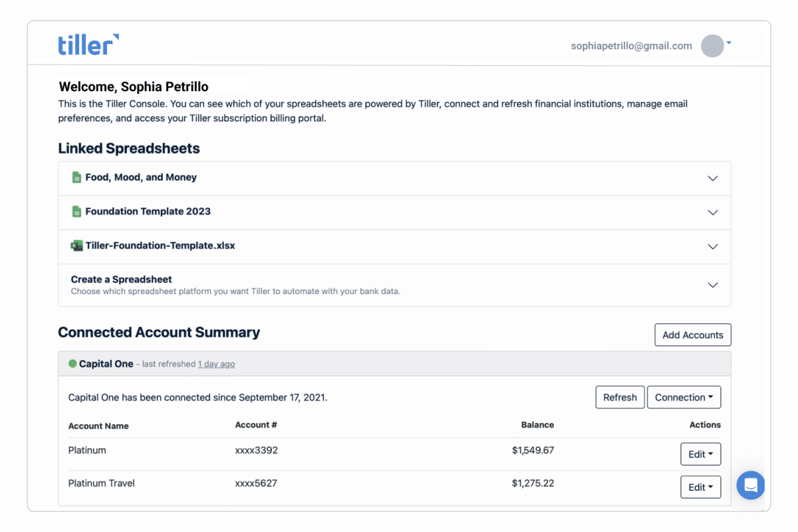798x532 pixels.
Task: Click the $1,275.22 balance
Action: click(533, 483)
